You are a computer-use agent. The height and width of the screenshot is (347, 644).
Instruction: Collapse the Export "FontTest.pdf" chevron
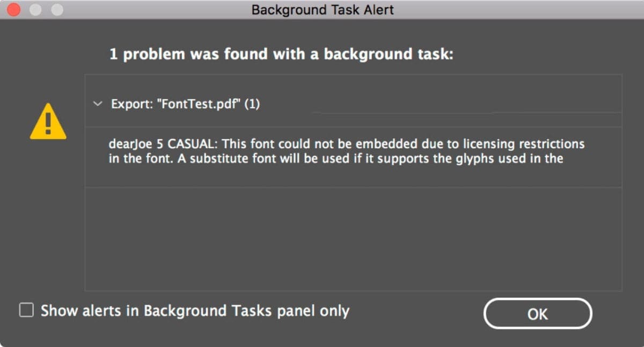coord(97,104)
